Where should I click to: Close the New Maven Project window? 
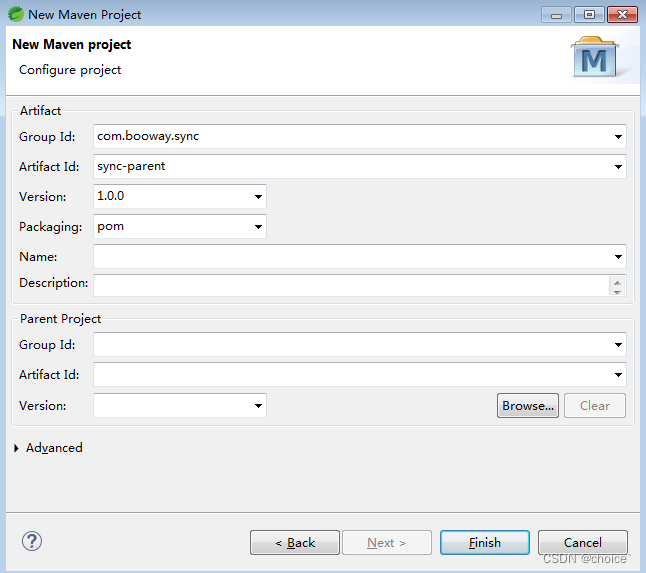pyautogui.click(x=622, y=15)
